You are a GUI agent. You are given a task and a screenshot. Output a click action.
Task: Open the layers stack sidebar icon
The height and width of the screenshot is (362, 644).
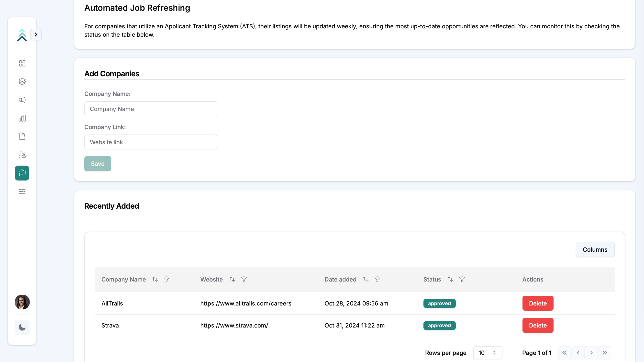[x=22, y=81]
